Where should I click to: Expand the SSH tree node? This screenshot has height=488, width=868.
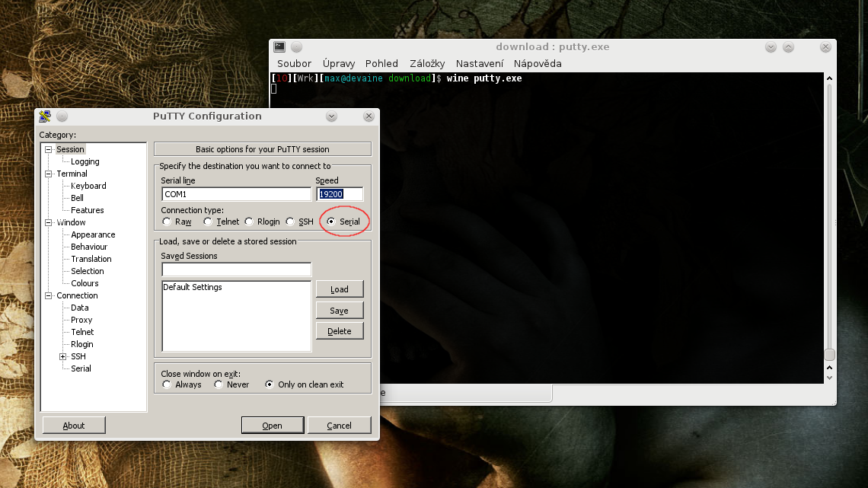(x=63, y=356)
